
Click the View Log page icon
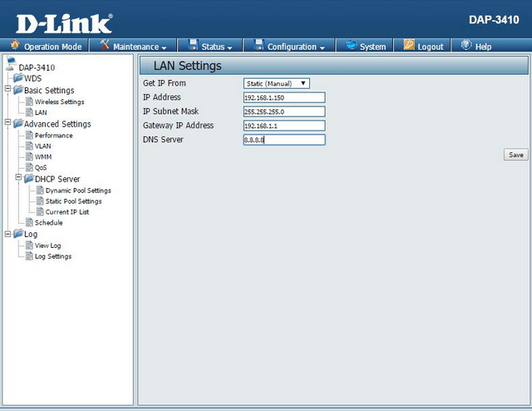[29, 245]
